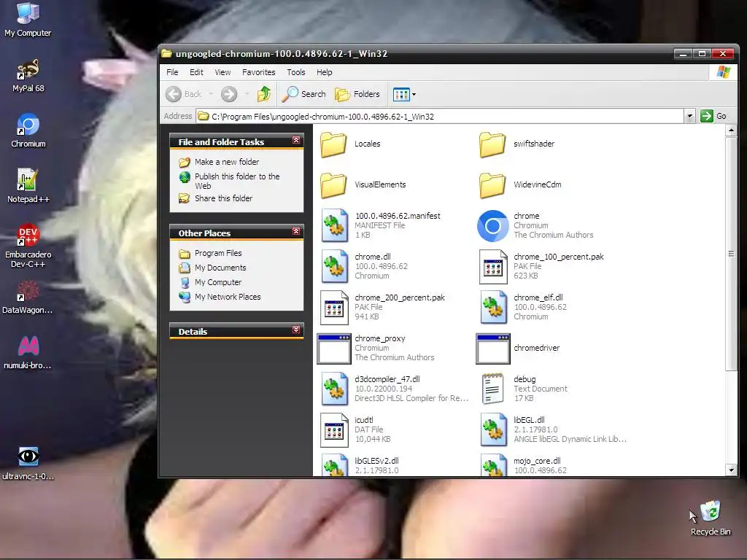
Task: Open the Back button history dropdown arrow
Action: [x=211, y=94]
